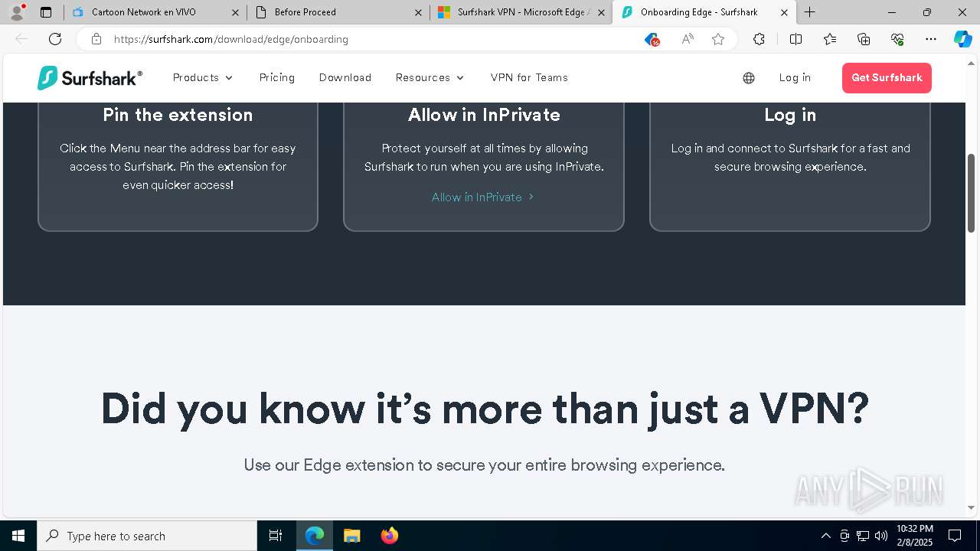Open the Collections icon
This screenshot has height=551, width=980.
tap(864, 39)
